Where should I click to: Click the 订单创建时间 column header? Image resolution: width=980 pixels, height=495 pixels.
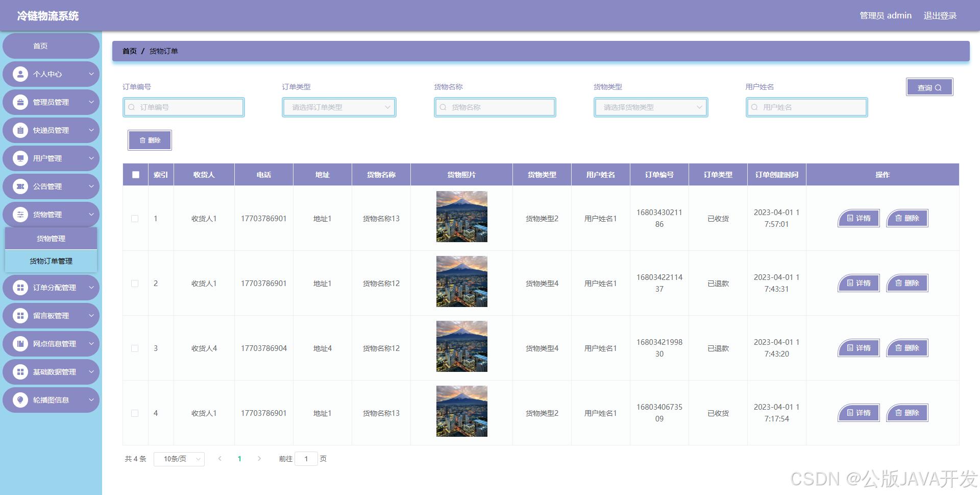777,175
